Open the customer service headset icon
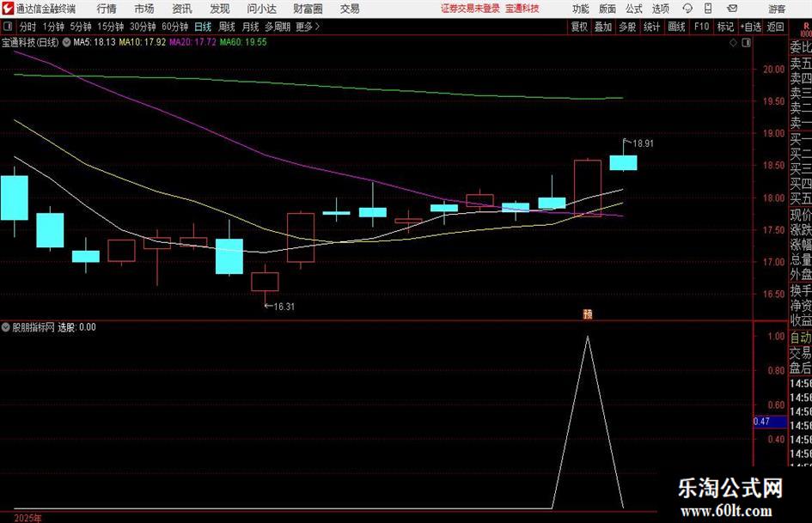This screenshot has height=523, width=812. point(687,9)
